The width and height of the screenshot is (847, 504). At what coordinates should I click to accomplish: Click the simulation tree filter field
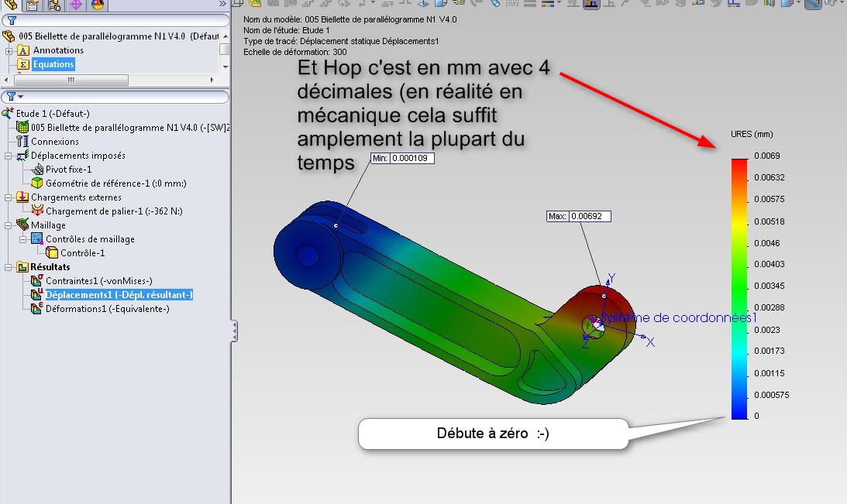click(115, 97)
